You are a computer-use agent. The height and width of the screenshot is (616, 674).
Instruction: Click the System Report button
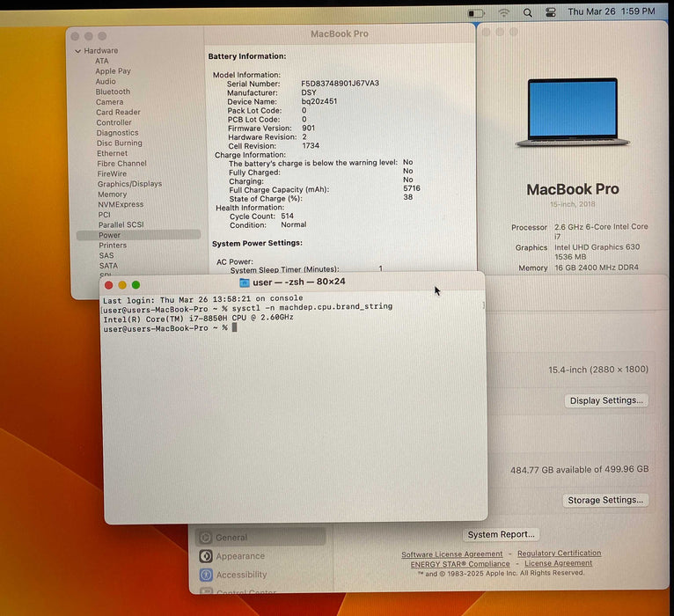[x=502, y=534]
